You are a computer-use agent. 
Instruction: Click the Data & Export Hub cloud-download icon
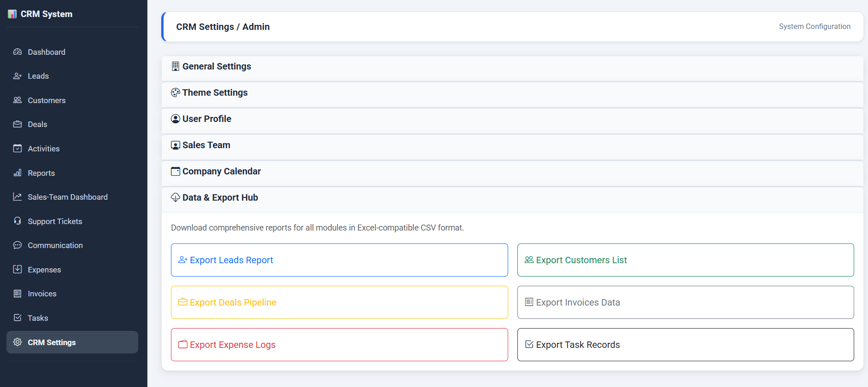[x=176, y=197]
